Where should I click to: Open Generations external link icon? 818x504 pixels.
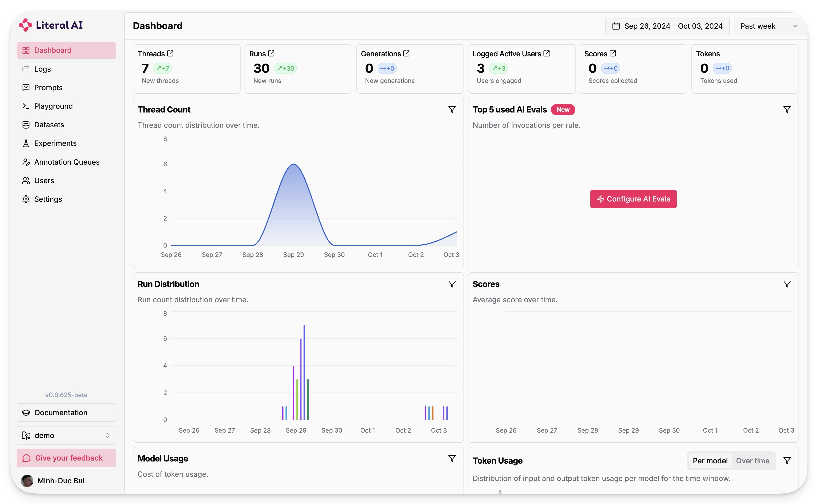(406, 53)
